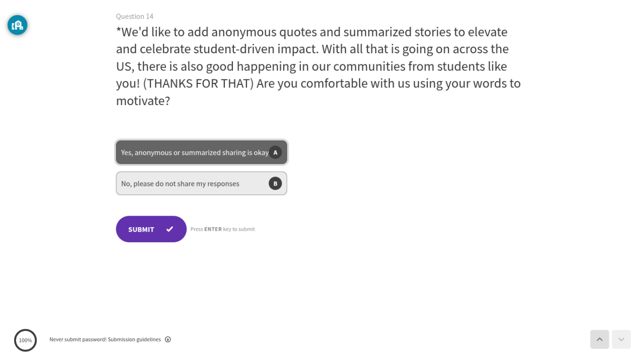Click the A key badge icon
644x362 pixels.
[x=275, y=152]
